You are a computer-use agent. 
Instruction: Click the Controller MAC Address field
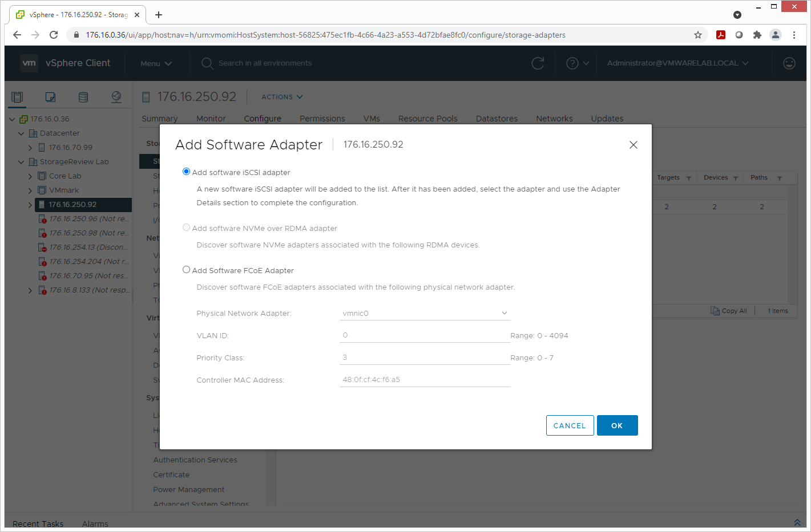[425, 380]
